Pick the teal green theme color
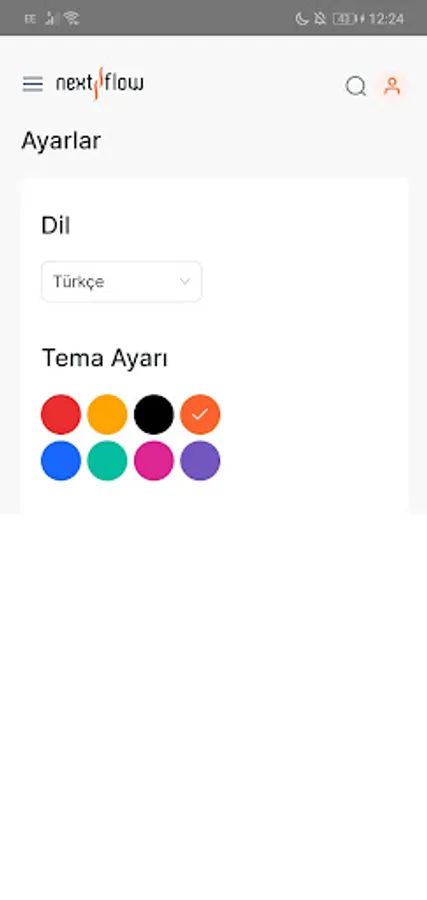427x900 pixels. [107, 461]
